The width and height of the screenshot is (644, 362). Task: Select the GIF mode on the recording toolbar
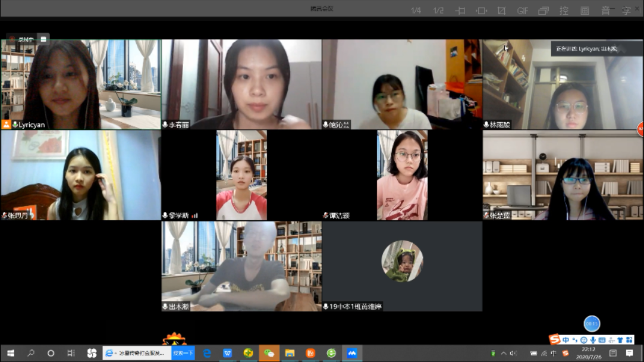pos(523,10)
